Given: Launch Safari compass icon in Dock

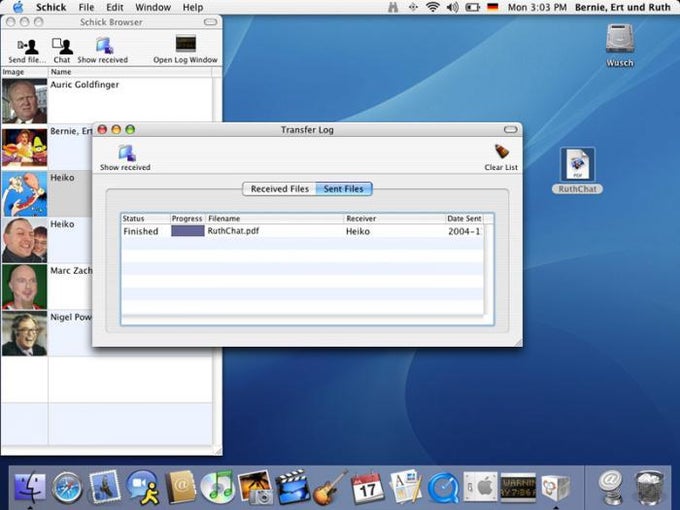Looking at the screenshot, I should (x=66, y=488).
